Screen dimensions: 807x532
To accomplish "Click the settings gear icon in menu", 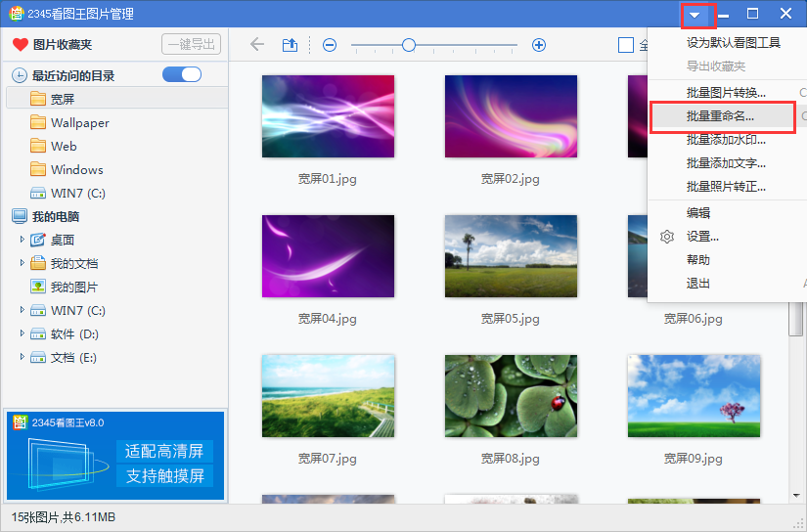I will pos(667,237).
